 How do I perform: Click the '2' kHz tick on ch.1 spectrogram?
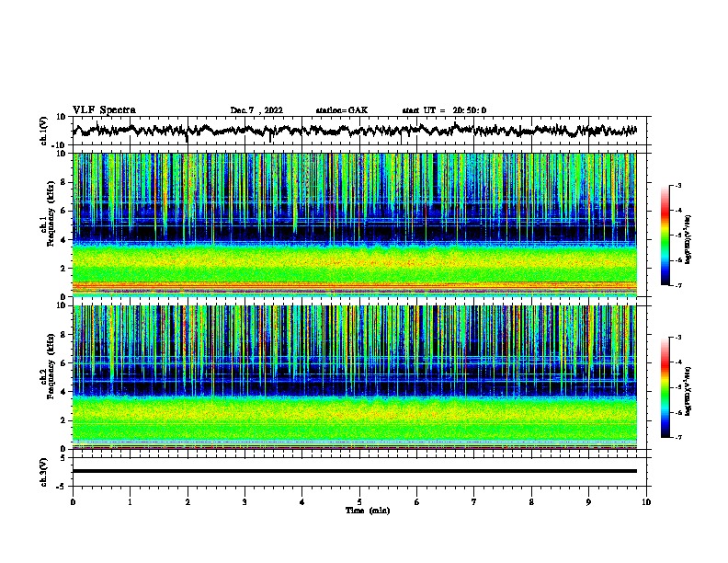pos(63,268)
